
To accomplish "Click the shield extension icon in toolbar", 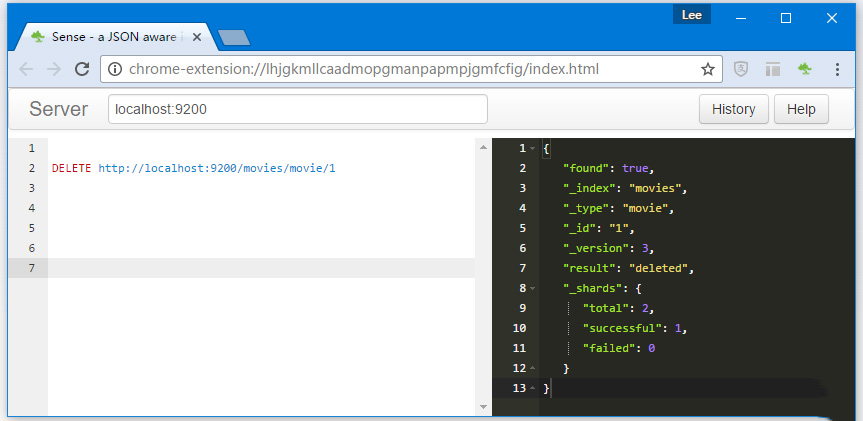I will (741, 69).
